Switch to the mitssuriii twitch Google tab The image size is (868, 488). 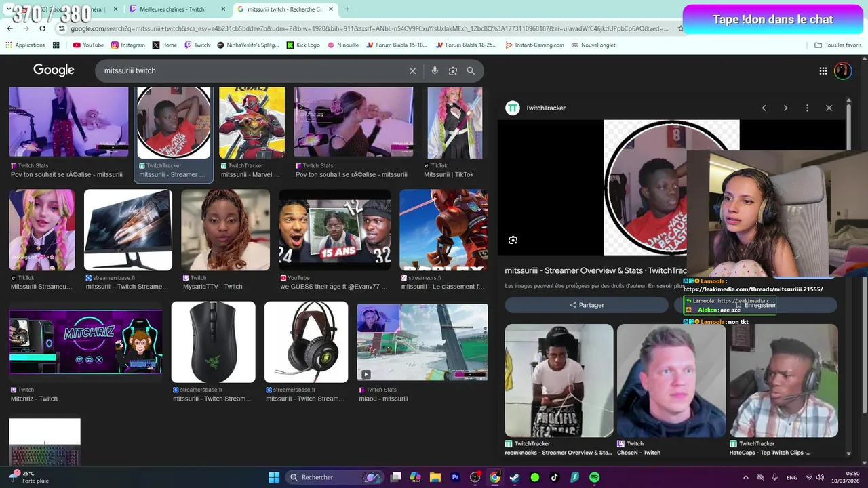pos(285,9)
